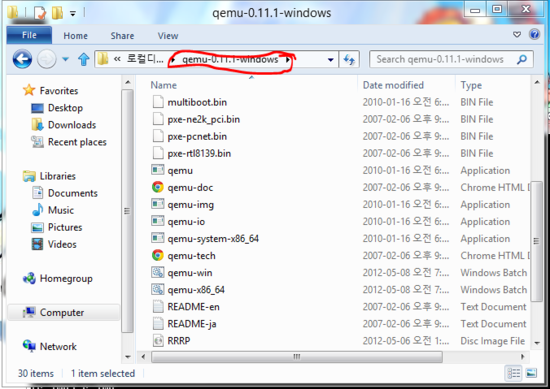Click the New folder quick access icon
This screenshot has height=389, width=550.
[57, 13]
